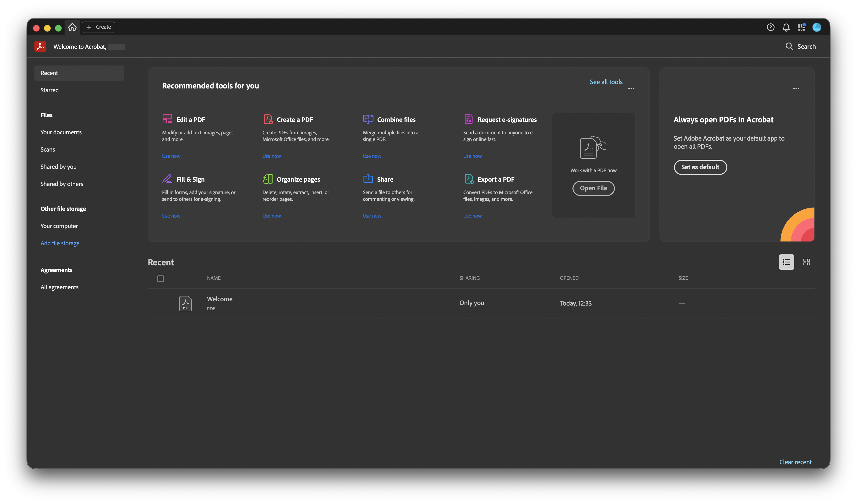Open the user profile avatar
This screenshot has width=857, height=504.
click(x=817, y=27)
